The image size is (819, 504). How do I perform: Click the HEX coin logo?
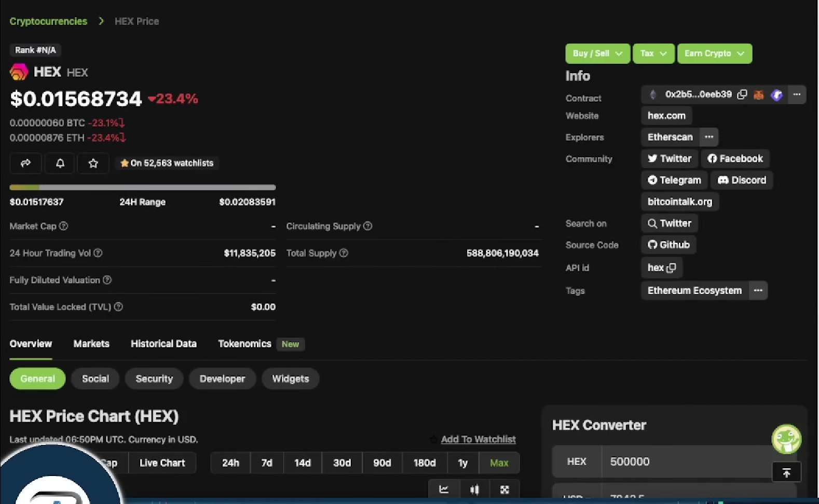pyautogui.click(x=19, y=72)
